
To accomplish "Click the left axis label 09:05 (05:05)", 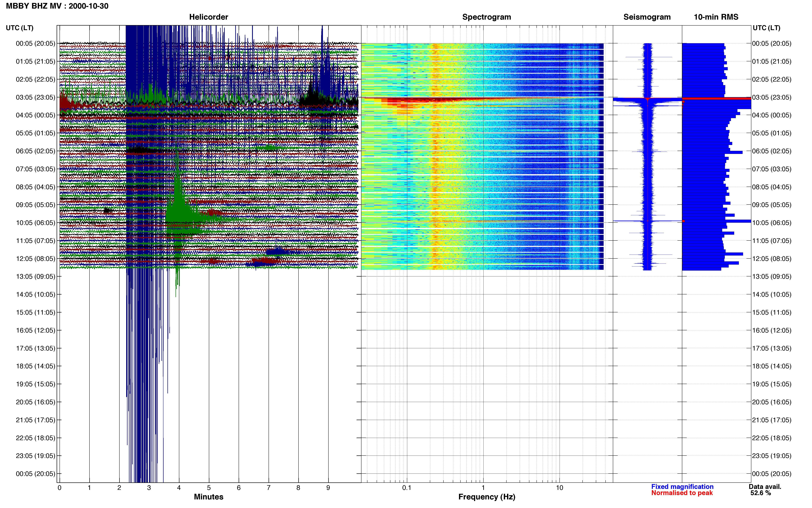I will (x=36, y=205).
